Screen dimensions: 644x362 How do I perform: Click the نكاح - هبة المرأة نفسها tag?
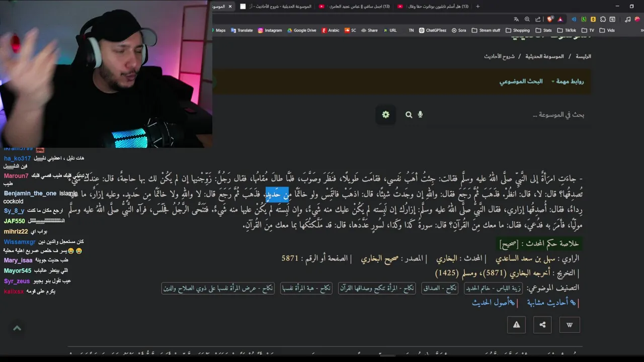coord(306,288)
